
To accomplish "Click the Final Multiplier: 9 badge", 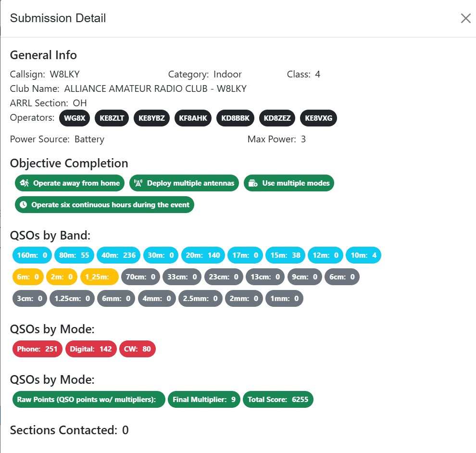I will pos(203,400).
